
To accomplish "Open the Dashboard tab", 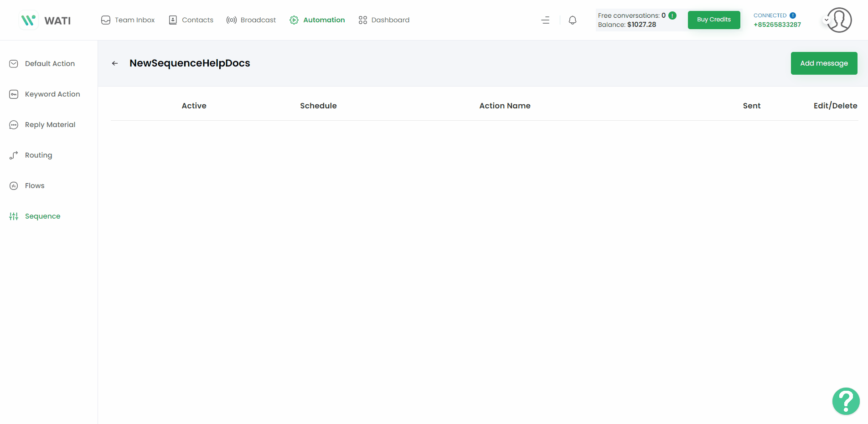I will tap(384, 20).
